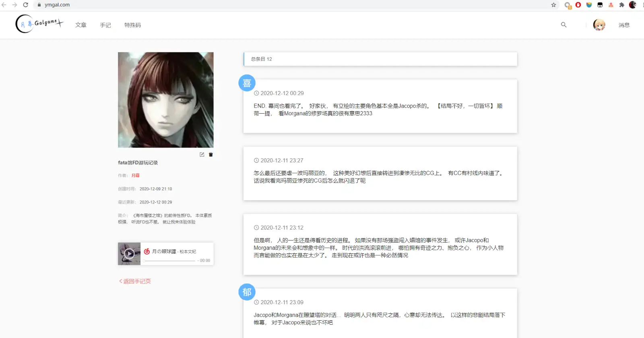The width and height of the screenshot is (644, 338).
Task: Click the edit note pencil icon
Action: [x=202, y=155]
